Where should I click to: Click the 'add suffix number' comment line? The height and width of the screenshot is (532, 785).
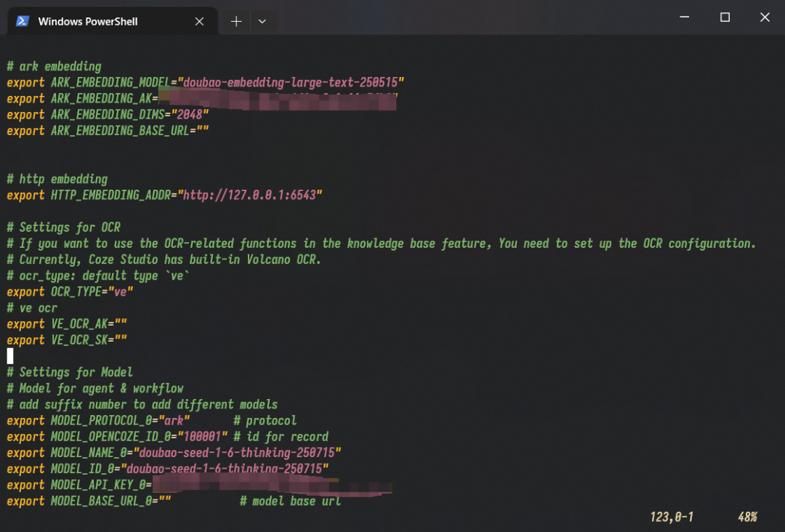tap(142, 404)
